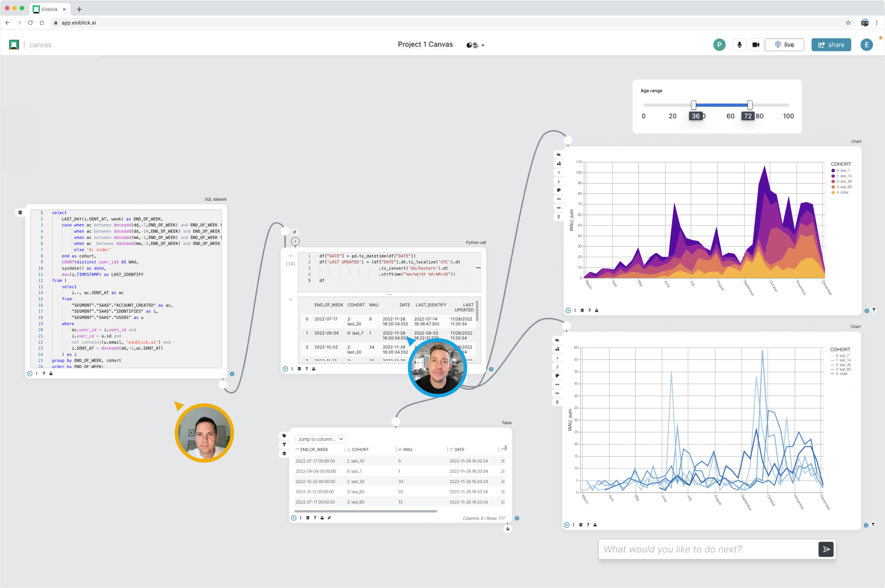Click the Age range slider handle at 72
885x588 pixels.
coord(749,105)
